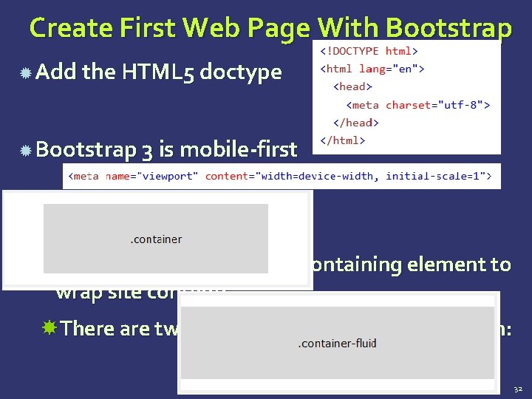Viewport: 532px width, 399px height.
Task: Click the slide title "Create First Web Page With Bootstrap"
Action: tap(270, 29)
